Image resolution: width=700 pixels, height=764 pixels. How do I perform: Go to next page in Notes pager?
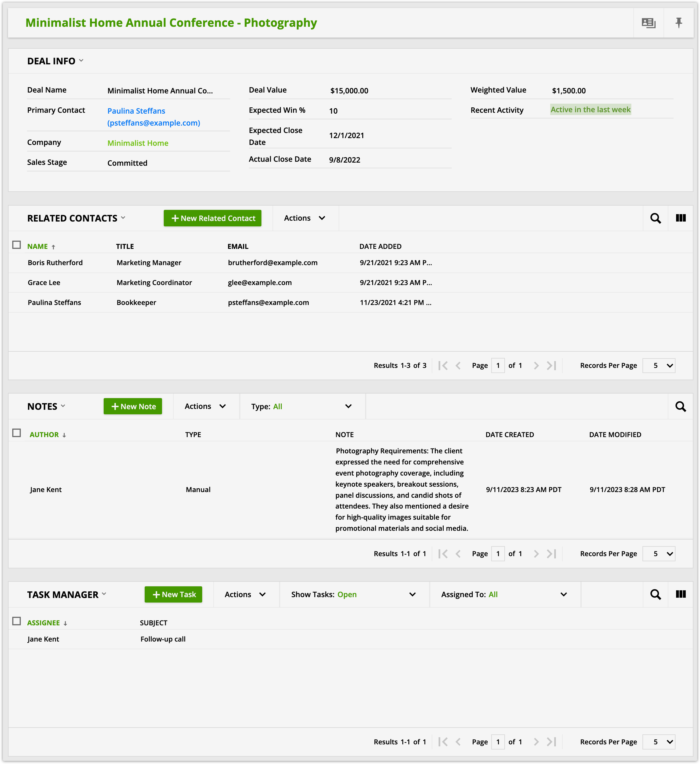[536, 554]
